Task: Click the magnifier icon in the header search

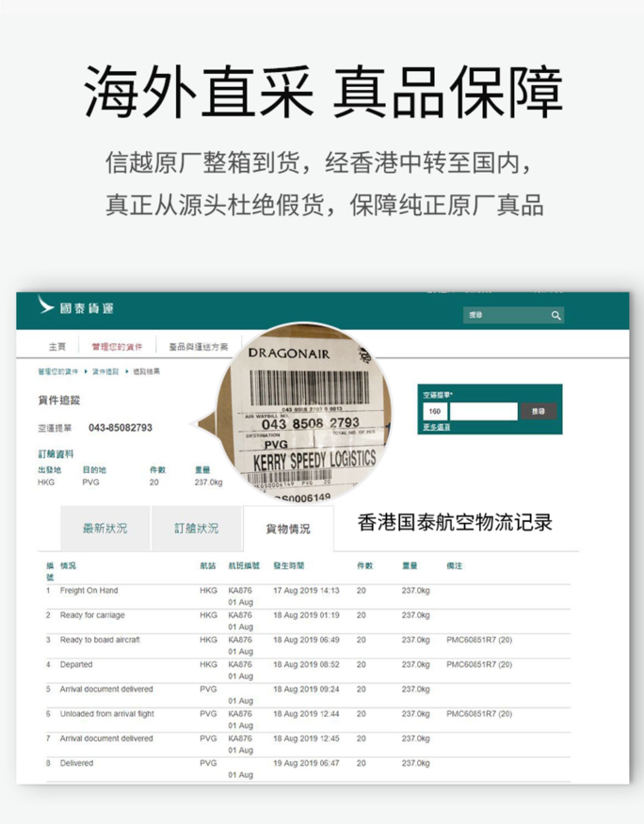Action: [556, 315]
